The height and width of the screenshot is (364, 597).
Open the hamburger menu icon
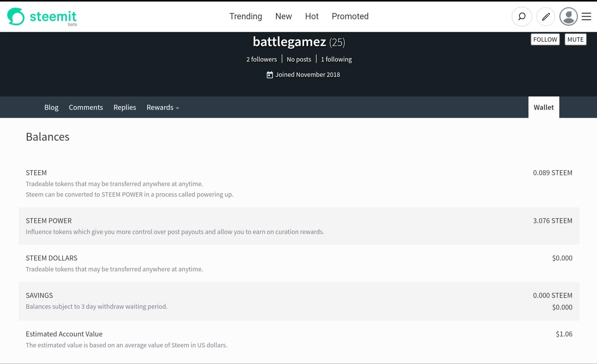pos(586,17)
